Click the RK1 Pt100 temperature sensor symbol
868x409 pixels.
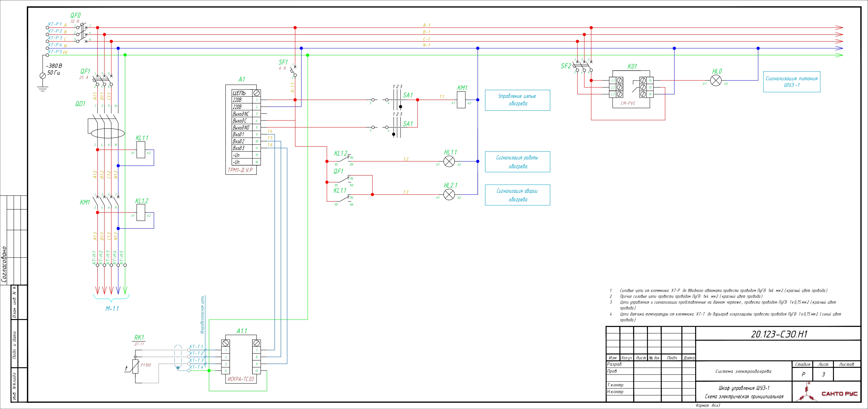tap(135, 367)
